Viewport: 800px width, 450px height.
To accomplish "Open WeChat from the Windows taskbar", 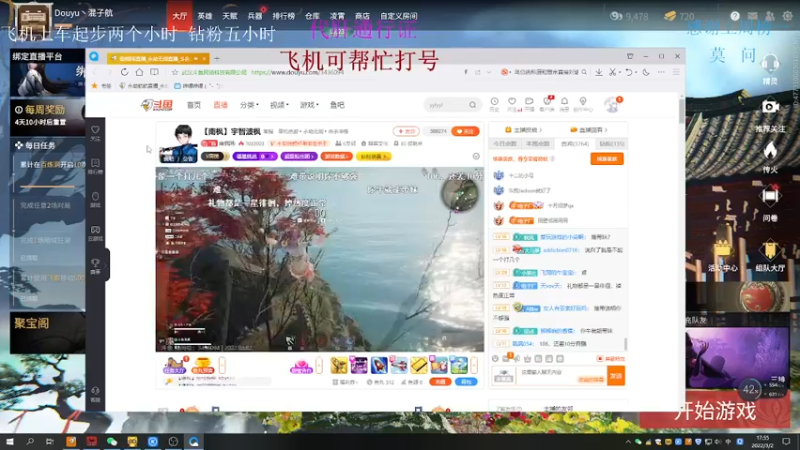I will [112, 442].
